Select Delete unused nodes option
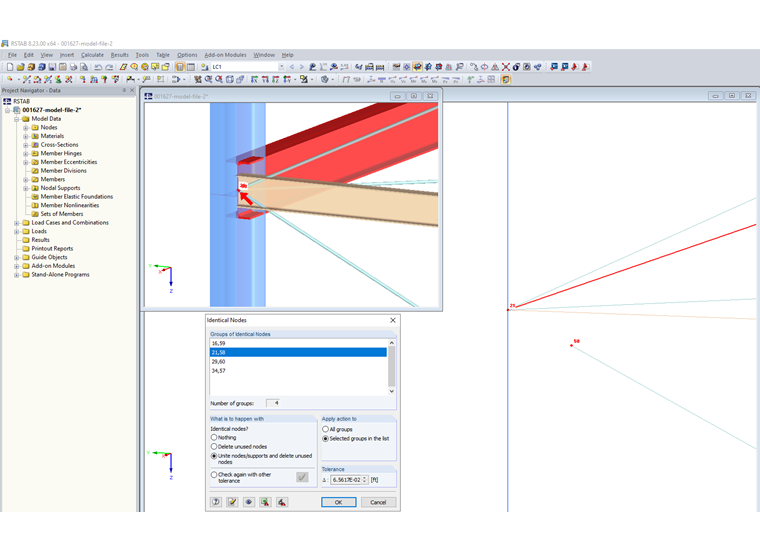 [214, 446]
